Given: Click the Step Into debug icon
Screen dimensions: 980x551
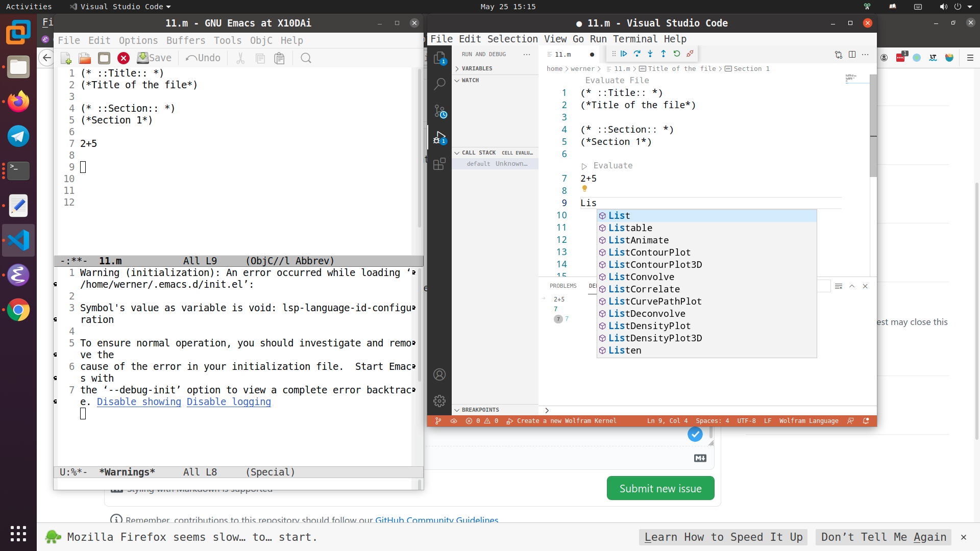Looking at the screenshot, I should point(650,54).
